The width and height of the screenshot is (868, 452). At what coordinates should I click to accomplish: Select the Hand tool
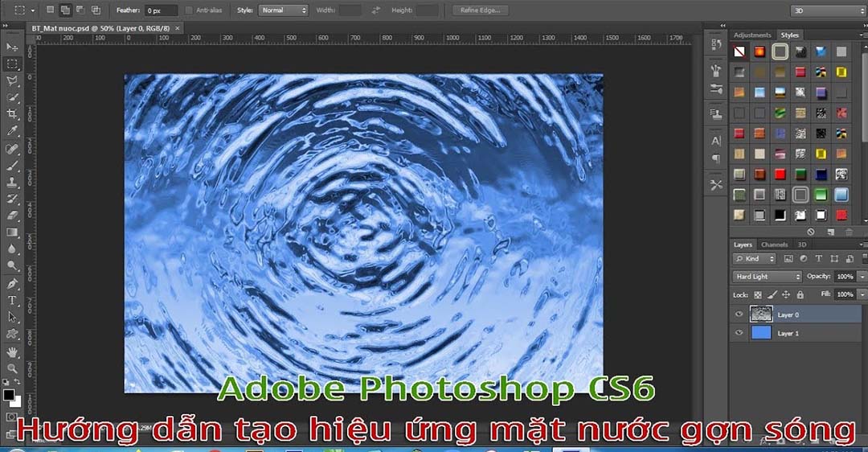[11, 351]
